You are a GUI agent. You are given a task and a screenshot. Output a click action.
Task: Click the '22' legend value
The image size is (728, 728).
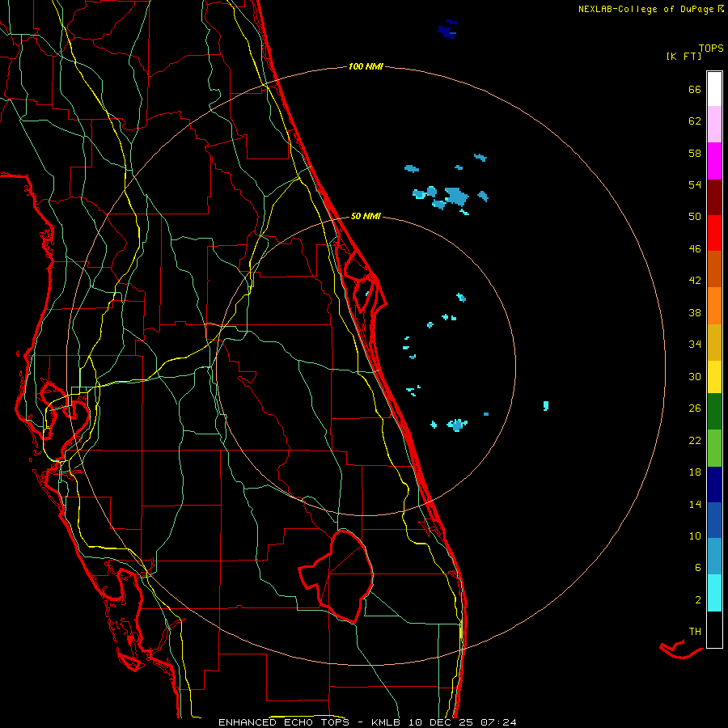(695, 440)
